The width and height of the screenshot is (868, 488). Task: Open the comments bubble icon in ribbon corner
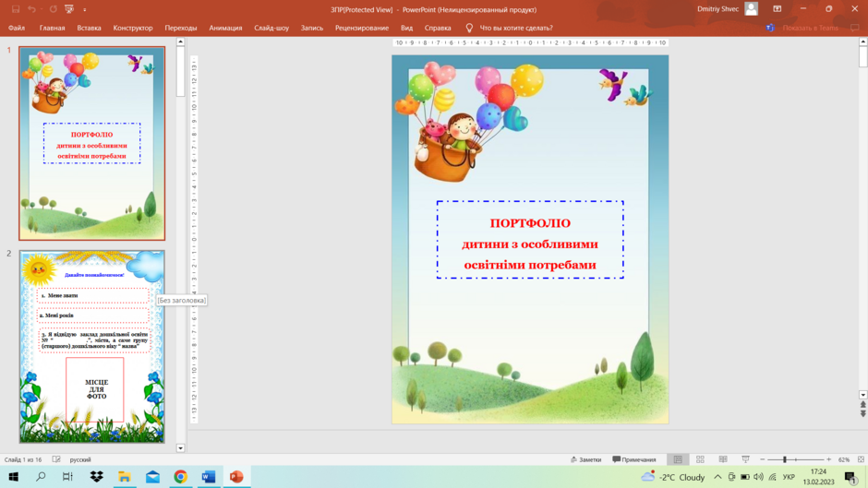(x=855, y=28)
